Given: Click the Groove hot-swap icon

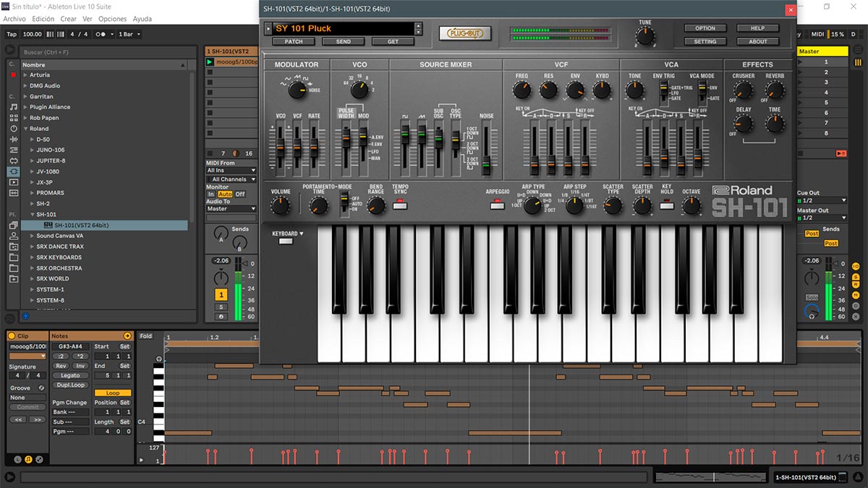Looking at the screenshot, I should [x=41, y=388].
